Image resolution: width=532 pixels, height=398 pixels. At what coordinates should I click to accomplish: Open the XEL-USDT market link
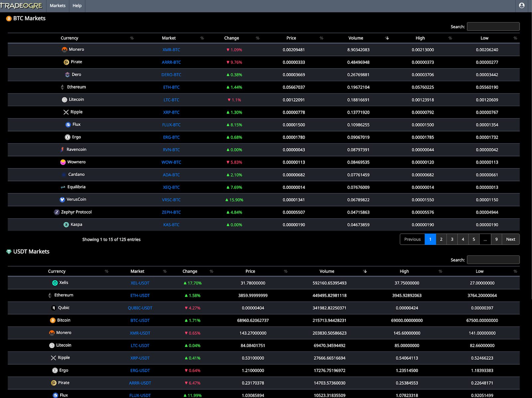[x=140, y=283]
